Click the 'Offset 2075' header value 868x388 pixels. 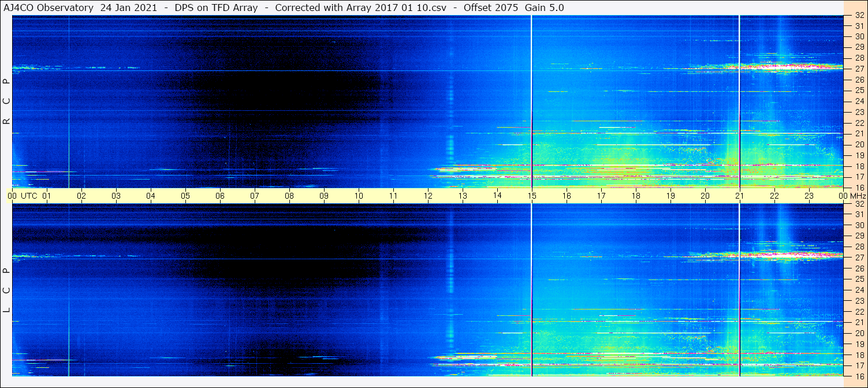coord(491,8)
